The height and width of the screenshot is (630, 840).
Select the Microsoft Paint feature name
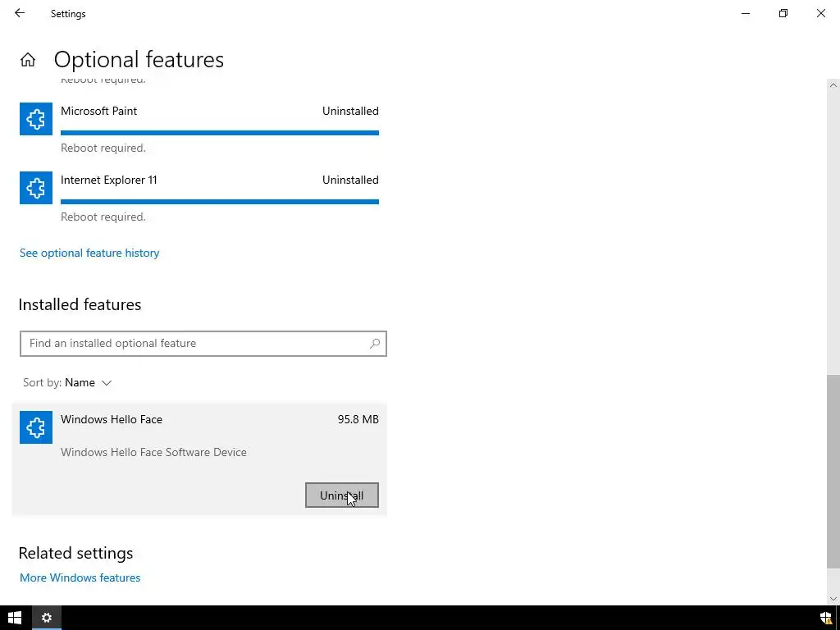[x=99, y=111]
